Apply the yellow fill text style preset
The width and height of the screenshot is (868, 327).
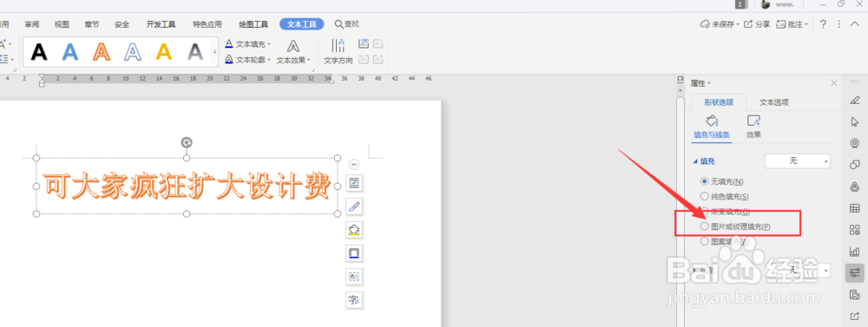(164, 51)
